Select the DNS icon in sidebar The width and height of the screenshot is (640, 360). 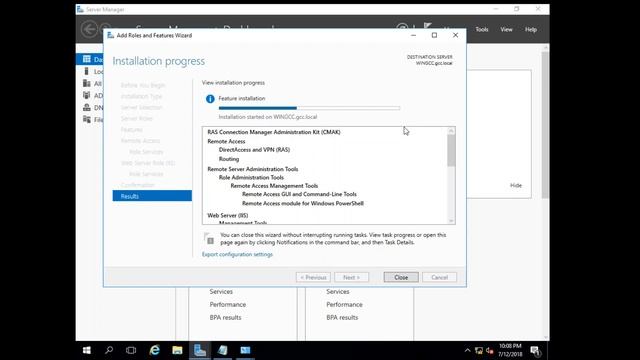coord(87,107)
